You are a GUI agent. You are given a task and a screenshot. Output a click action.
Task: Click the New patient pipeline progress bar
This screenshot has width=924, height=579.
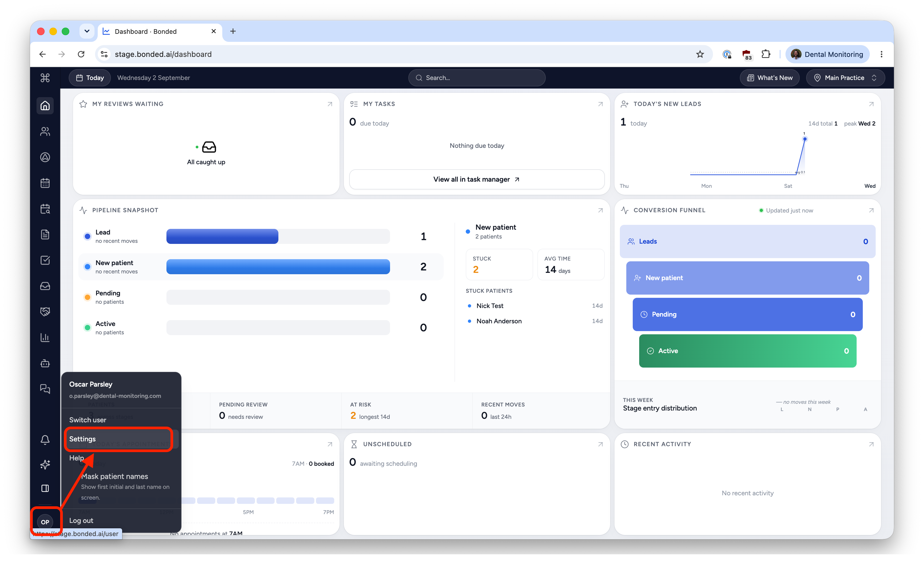point(278,266)
